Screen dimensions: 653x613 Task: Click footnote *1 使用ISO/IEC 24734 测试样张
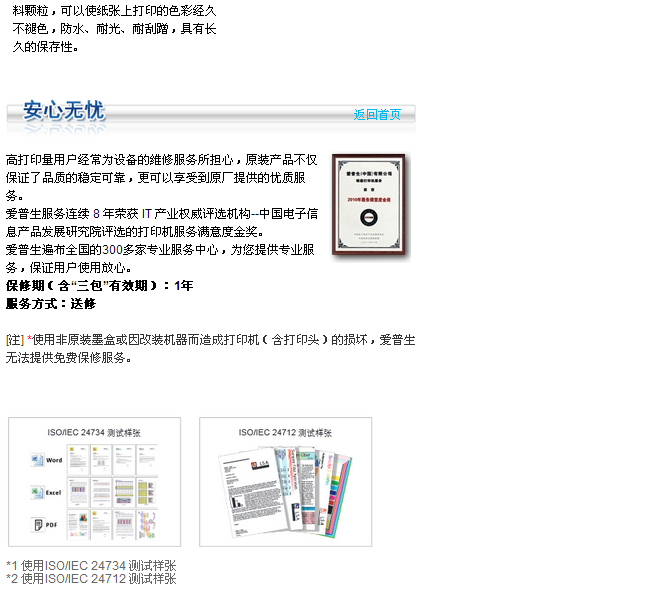(x=91, y=565)
